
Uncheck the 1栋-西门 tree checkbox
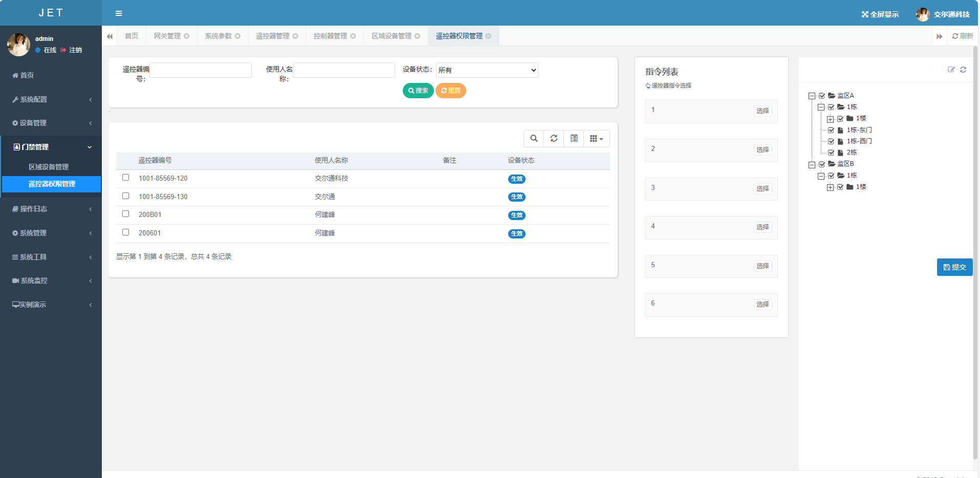tap(831, 141)
